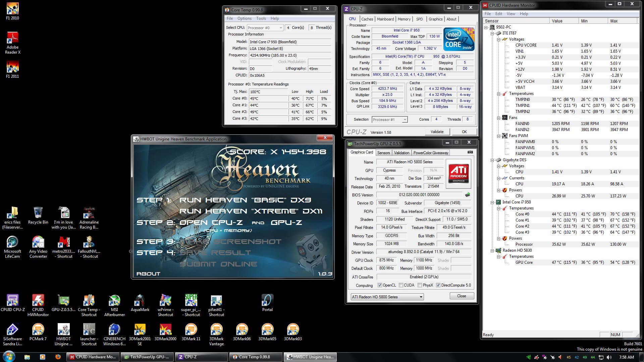Open PCMark 7 desktop icon
The image size is (644, 362).
click(38, 332)
